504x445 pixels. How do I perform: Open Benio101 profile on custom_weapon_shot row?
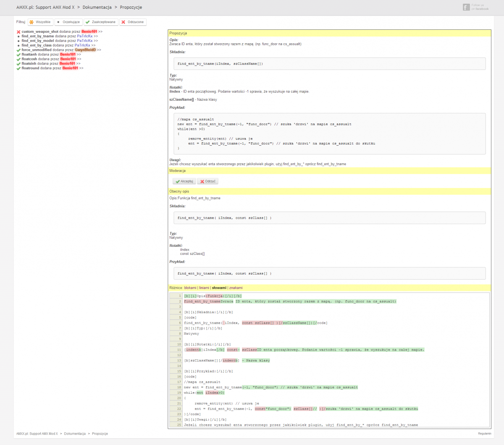(89, 32)
